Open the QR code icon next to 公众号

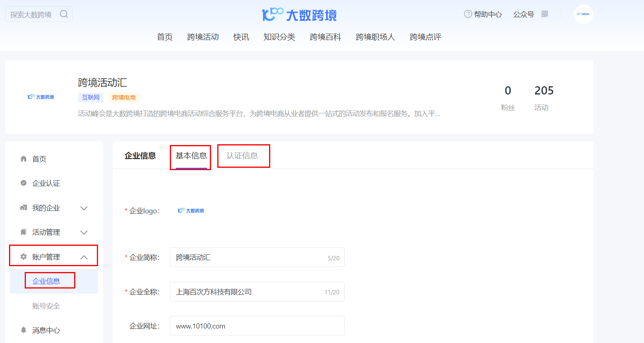click(545, 14)
